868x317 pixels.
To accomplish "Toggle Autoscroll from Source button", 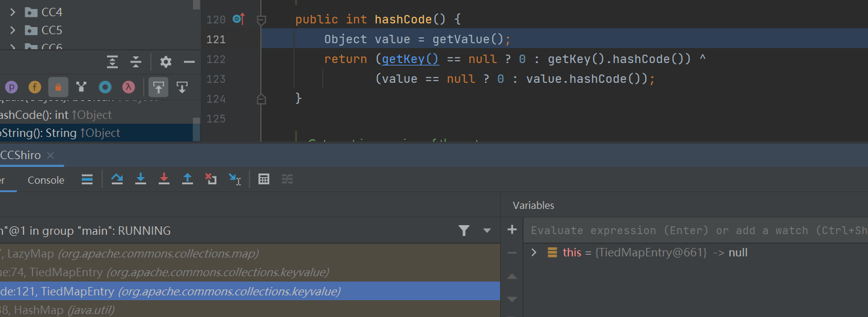I will tap(182, 87).
